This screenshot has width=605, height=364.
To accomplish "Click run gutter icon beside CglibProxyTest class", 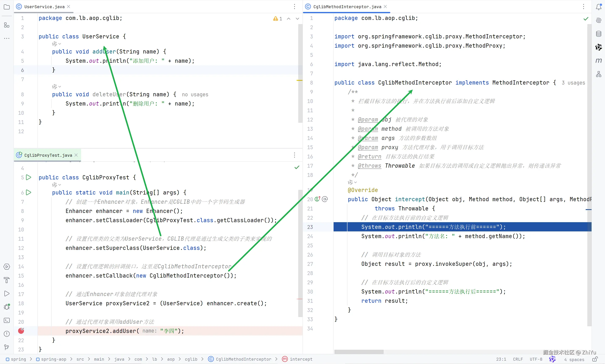I will [x=29, y=177].
